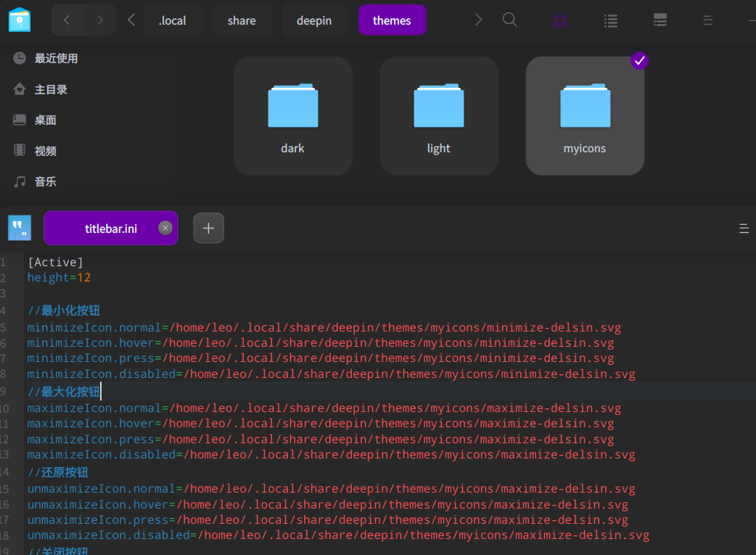This screenshot has width=756, height=555.
Task: Open Desktop (桌面) in the sidebar
Action: 45,120
